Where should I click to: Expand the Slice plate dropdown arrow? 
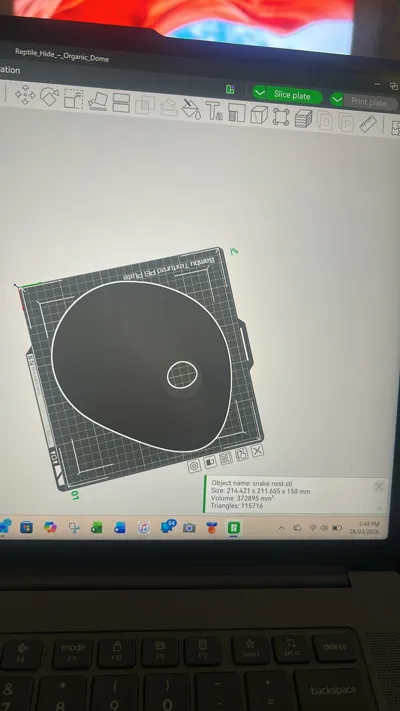(259, 93)
